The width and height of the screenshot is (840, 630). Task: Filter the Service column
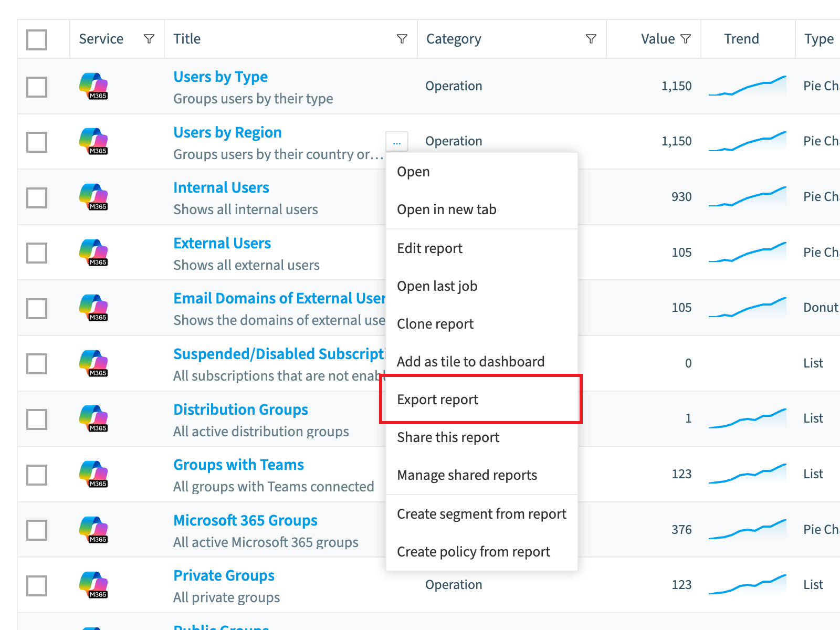[x=149, y=39]
